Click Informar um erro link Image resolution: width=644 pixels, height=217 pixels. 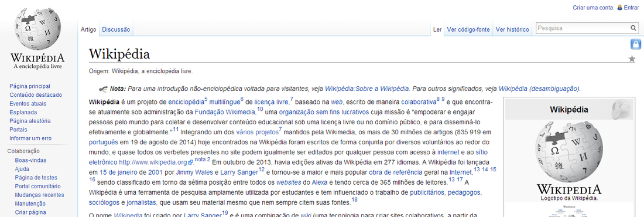click(x=30, y=138)
